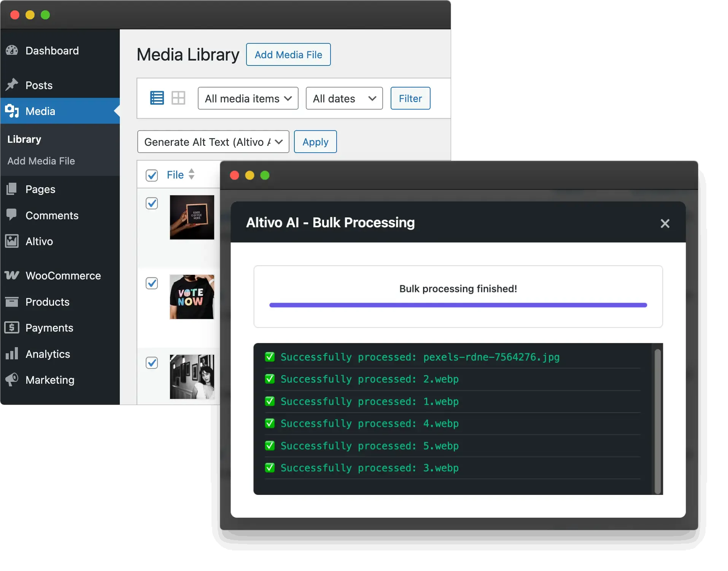
Task: Open Marketing from the sidebar menu
Action: coord(60,380)
